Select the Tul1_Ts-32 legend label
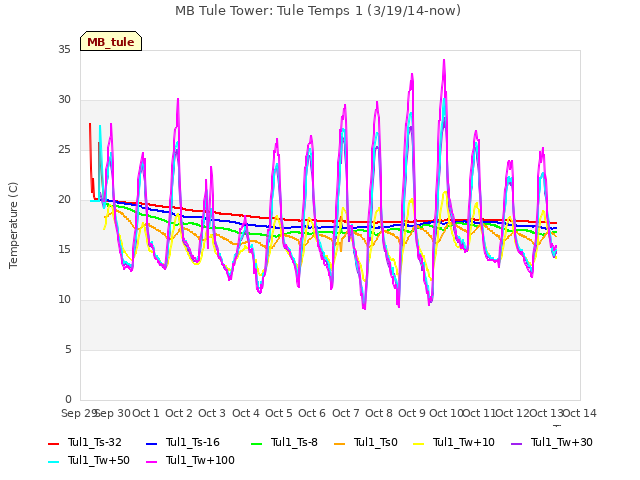 pyautogui.click(x=95, y=442)
